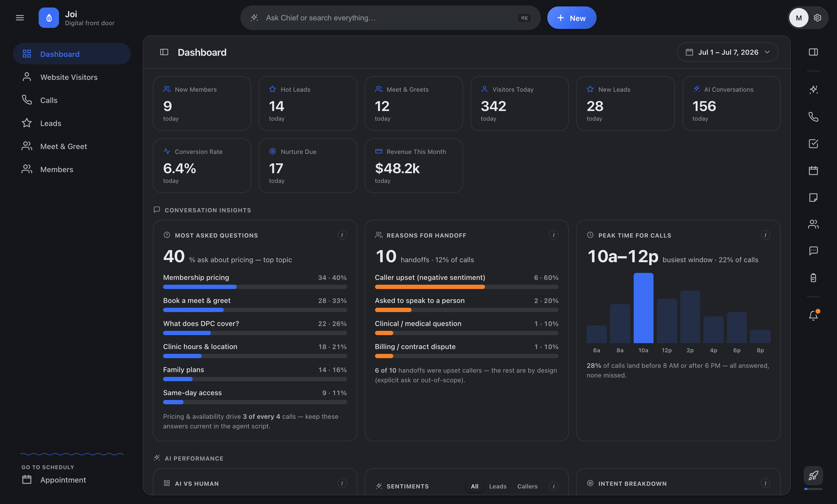Click the 6a bar in calls chart
The image size is (837, 504).
597,334
